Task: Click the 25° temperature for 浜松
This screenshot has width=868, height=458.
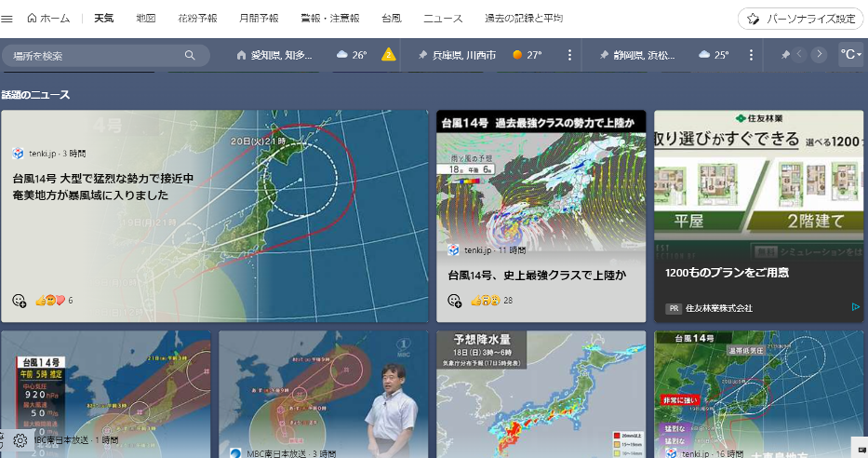Action: (x=721, y=55)
